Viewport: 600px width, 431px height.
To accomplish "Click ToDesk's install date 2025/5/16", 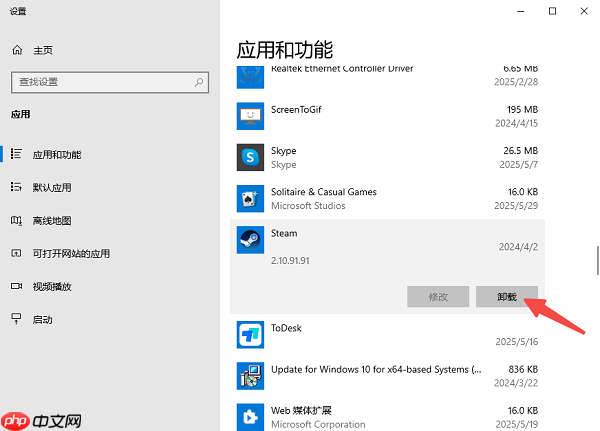I will [517, 342].
